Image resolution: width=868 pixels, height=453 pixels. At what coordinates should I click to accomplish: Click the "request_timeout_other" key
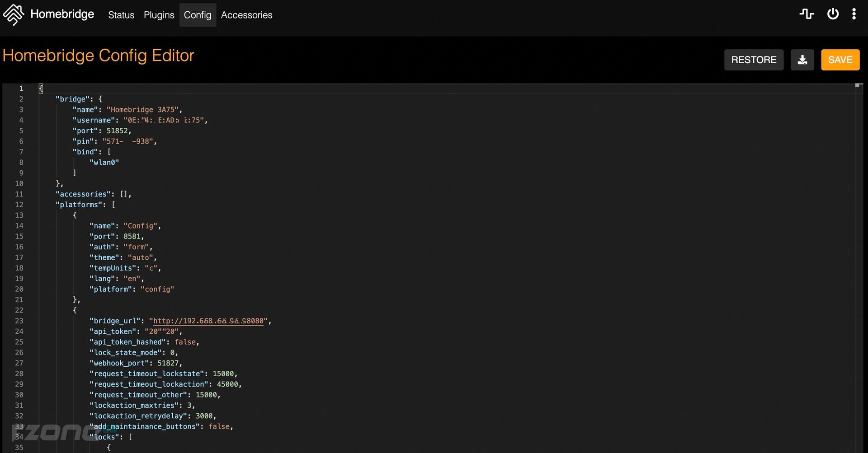coord(138,395)
